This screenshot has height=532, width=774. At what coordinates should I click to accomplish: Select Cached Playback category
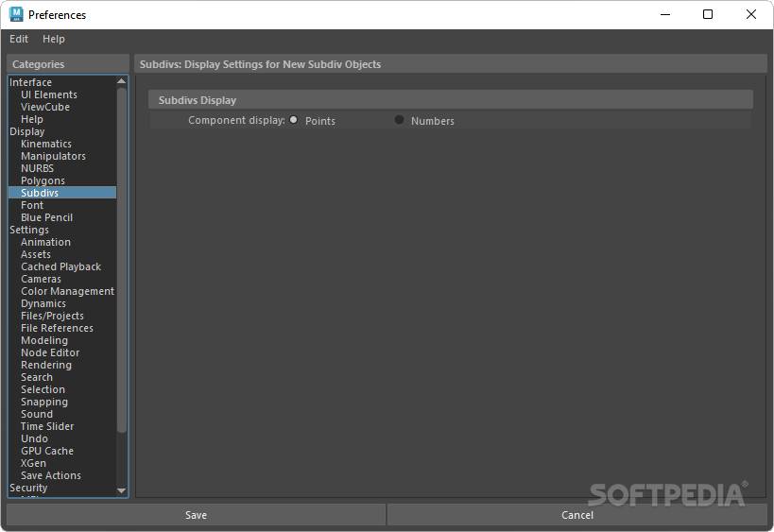pyautogui.click(x=60, y=267)
